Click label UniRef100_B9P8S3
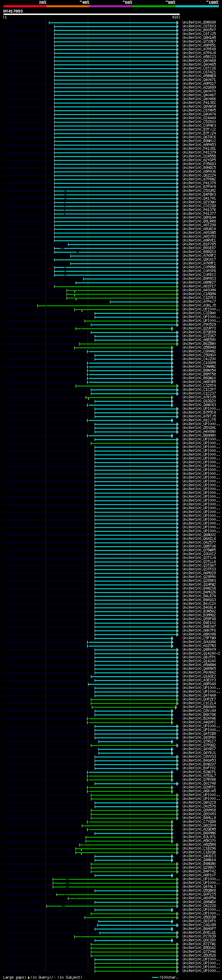 (199, 278)
